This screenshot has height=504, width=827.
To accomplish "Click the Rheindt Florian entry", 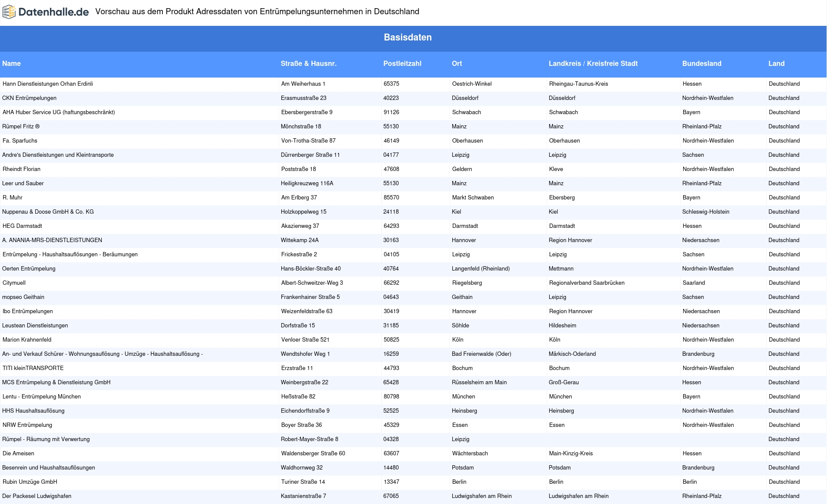I will [x=22, y=169].
